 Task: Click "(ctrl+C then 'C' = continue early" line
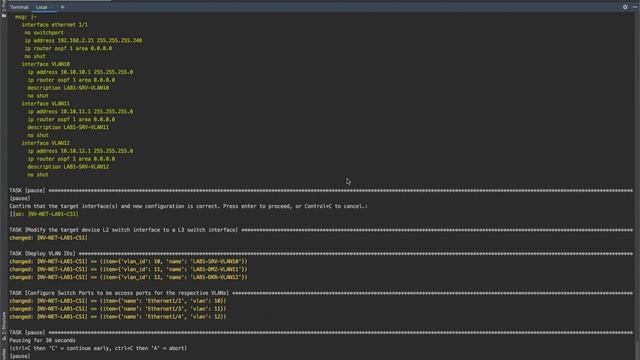pos(98,348)
